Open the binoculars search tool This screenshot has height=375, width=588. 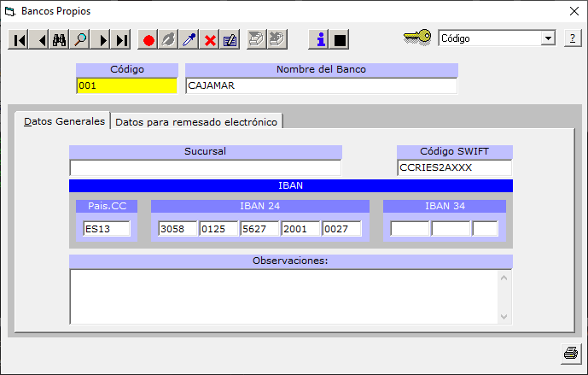pos(60,40)
